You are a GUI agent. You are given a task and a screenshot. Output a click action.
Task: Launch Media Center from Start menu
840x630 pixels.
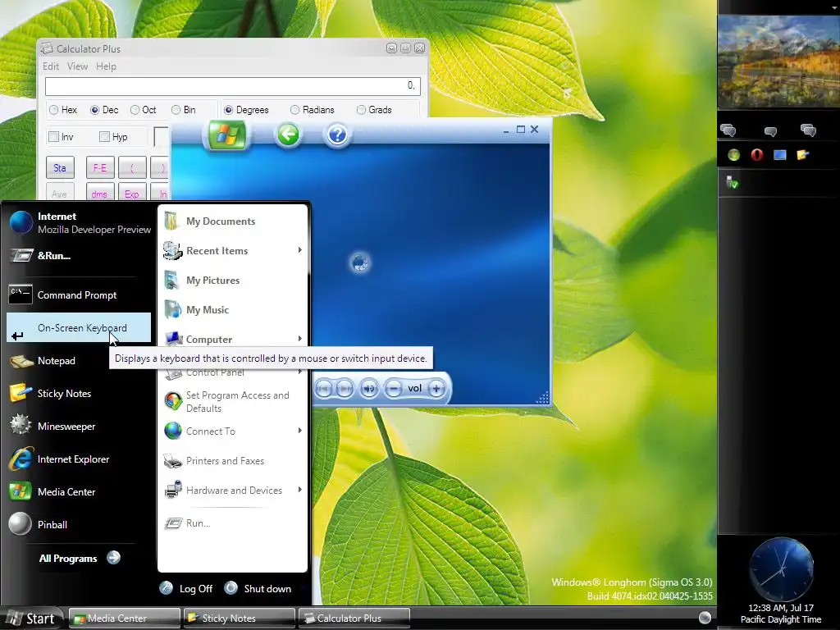tap(80, 492)
